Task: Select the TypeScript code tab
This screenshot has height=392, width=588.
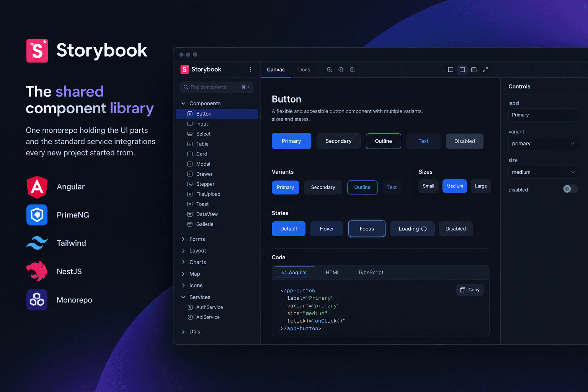Action: pyautogui.click(x=371, y=273)
